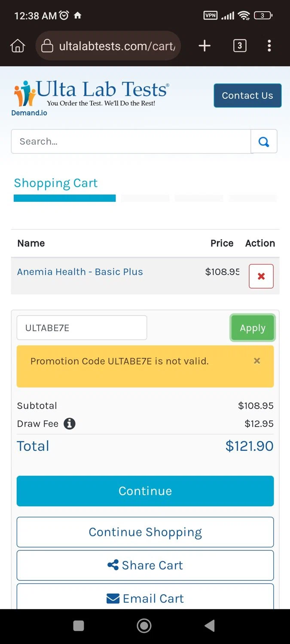Click the magnifying glass search button
This screenshot has height=644, width=290.
[x=264, y=141]
